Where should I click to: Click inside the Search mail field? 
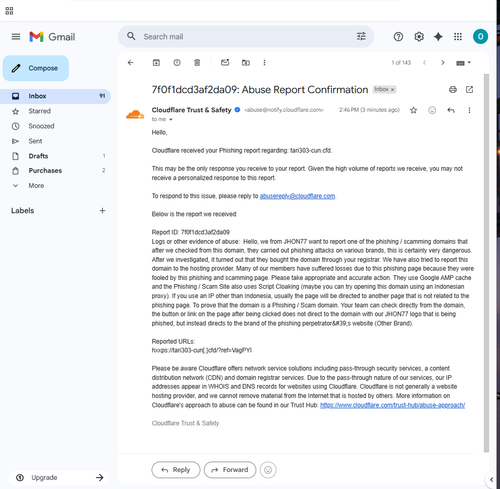click(246, 36)
